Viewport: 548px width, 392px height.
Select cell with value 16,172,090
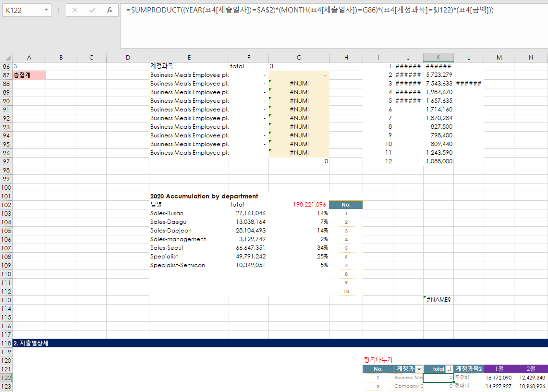[x=499, y=378]
